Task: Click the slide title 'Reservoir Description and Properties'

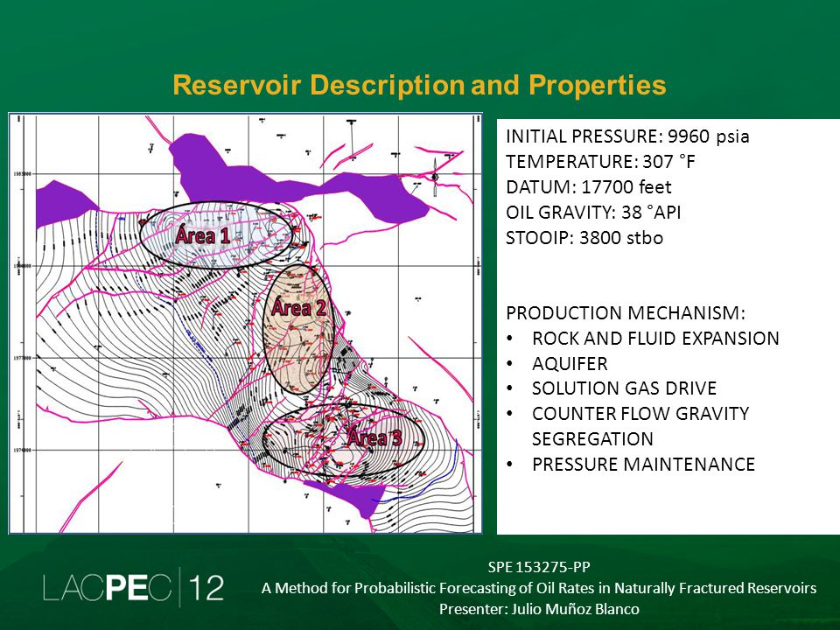Action: coord(419,85)
